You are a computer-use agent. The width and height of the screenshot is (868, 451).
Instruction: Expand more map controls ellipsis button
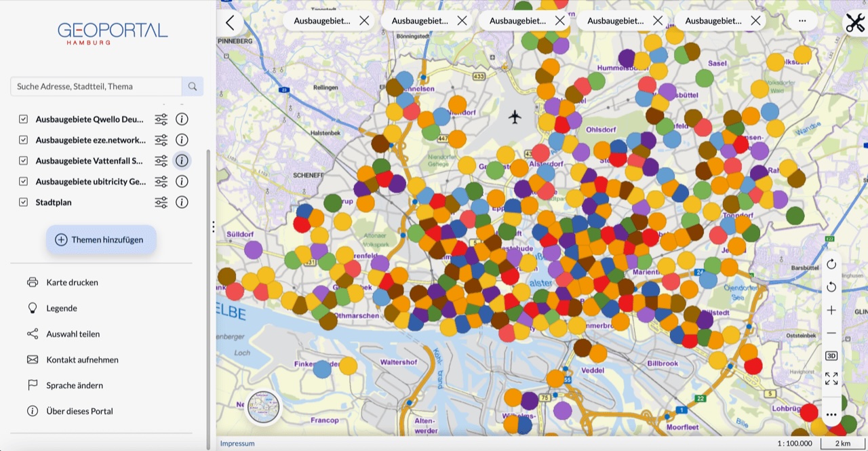tap(831, 414)
